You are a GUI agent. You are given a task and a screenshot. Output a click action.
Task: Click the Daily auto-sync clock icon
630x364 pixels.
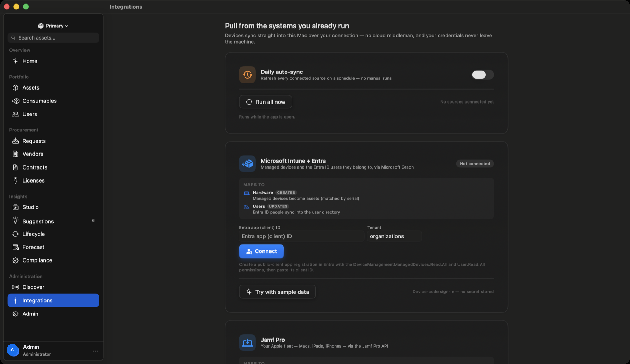[247, 75]
